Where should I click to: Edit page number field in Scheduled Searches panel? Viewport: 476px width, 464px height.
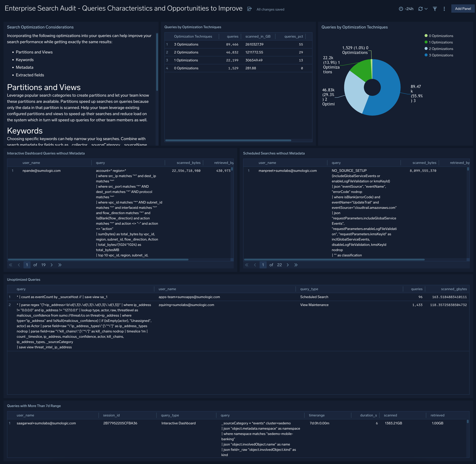pyautogui.click(x=263, y=265)
